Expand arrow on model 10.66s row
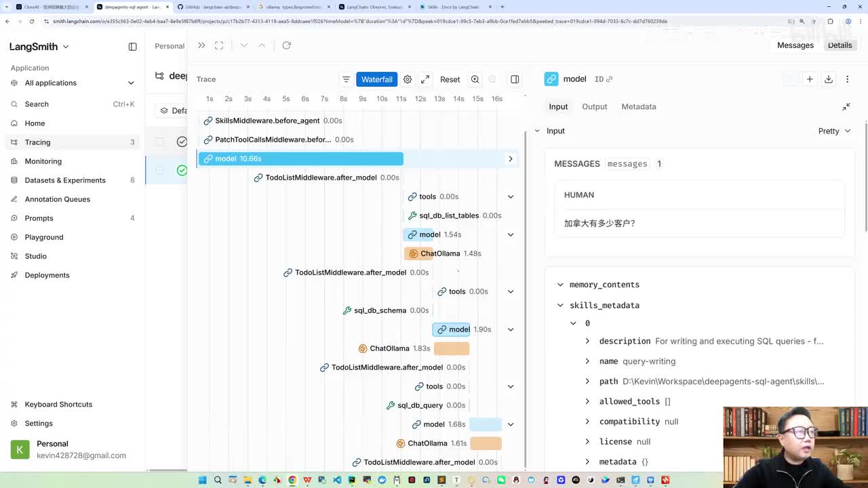This screenshot has width=868, height=488. coord(511,159)
